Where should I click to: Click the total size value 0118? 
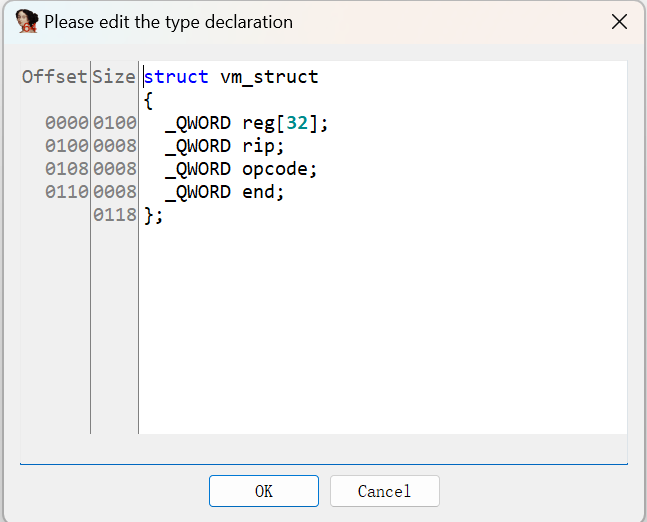[114, 215]
